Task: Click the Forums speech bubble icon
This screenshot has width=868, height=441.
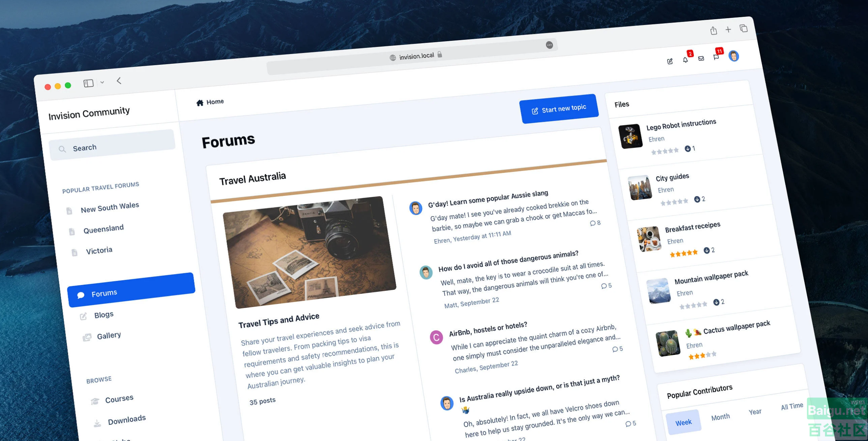Action: pos(81,295)
